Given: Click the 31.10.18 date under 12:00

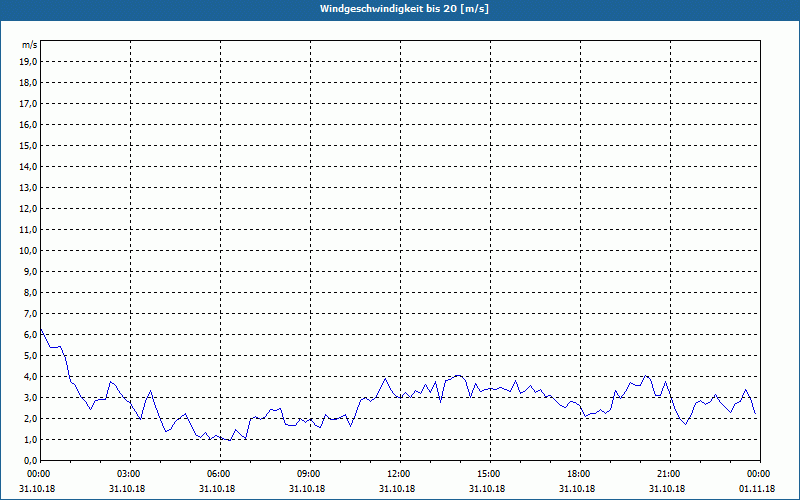Looking at the screenshot, I should (397, 488).
